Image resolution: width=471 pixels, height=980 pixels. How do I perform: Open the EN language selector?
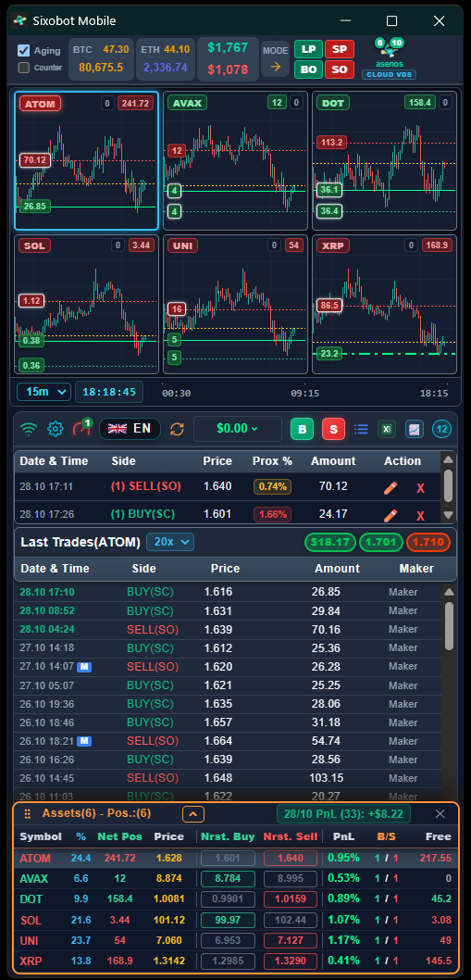[x=130, y=429]
